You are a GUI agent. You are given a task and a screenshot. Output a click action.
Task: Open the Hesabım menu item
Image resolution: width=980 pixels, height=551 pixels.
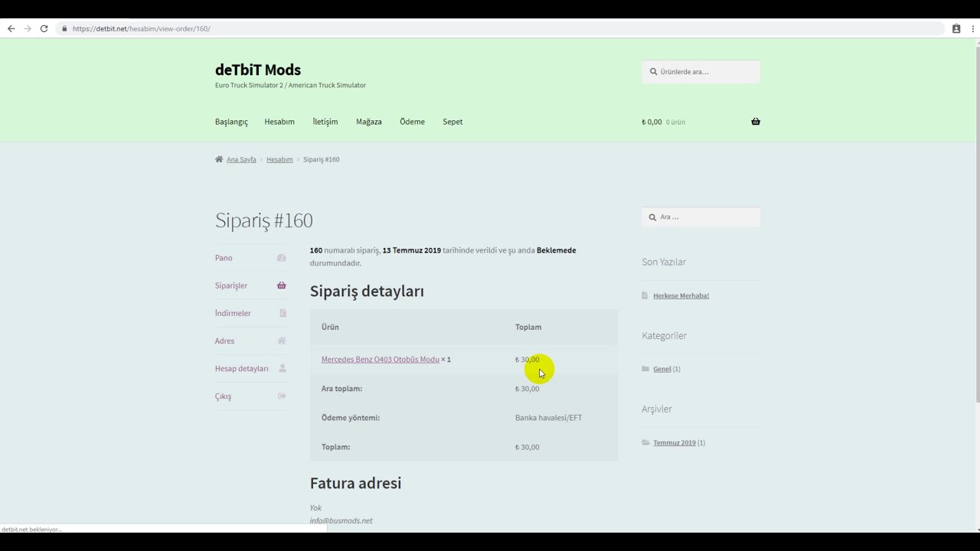279,122
